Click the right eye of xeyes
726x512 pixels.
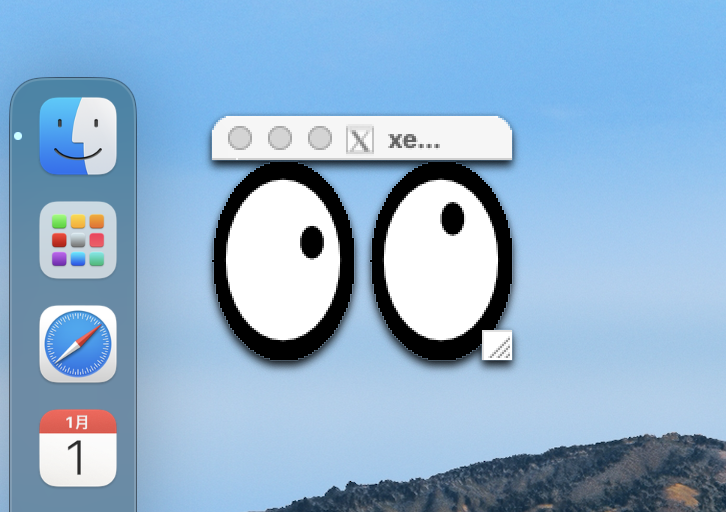(442, 261)
